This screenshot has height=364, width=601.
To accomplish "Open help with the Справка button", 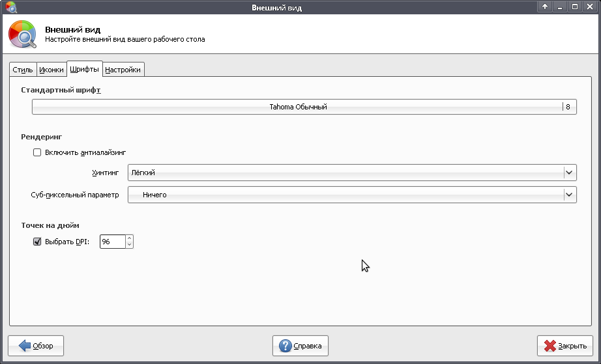I will coord(300,346).
